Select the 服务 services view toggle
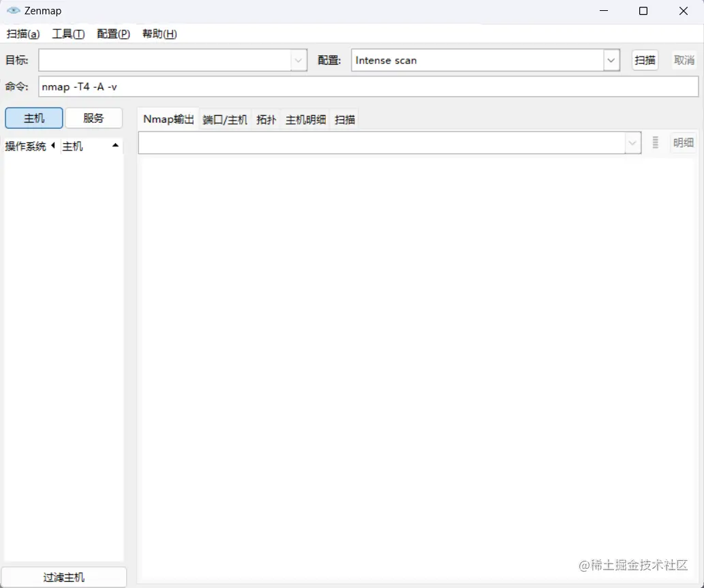 (93, 118)
